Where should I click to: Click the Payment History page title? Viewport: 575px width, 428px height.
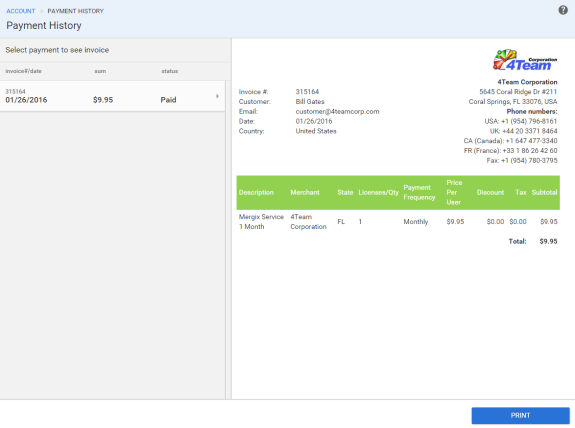44,26
